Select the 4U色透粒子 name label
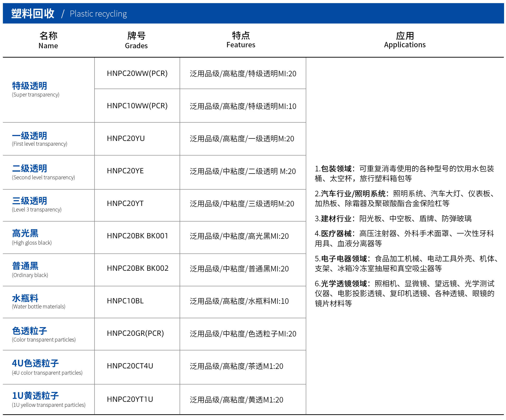The image size is (506, 420). 35,363
